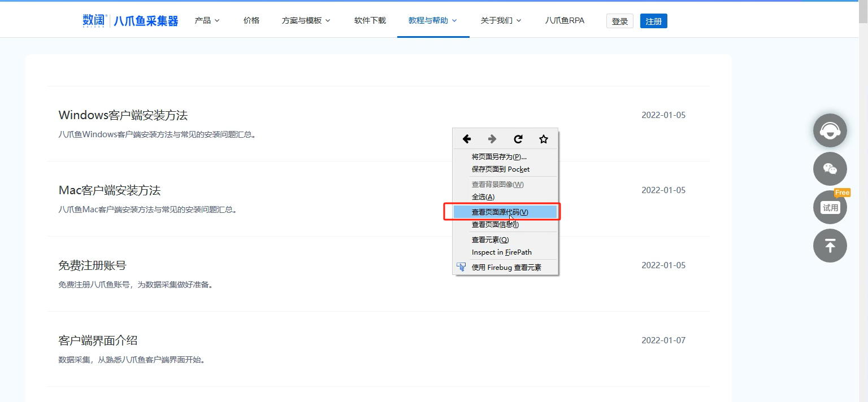868x402 pixels.
Task: Select 使用 Firebug 查看元素 entry
Action: tap(505, 267)
